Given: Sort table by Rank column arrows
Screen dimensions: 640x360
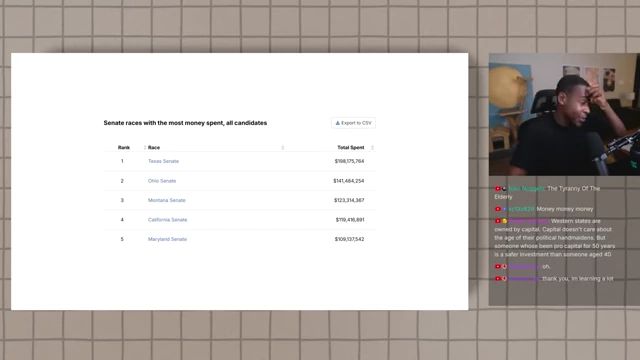Looking at the screenshot, I should pos(145,148).
